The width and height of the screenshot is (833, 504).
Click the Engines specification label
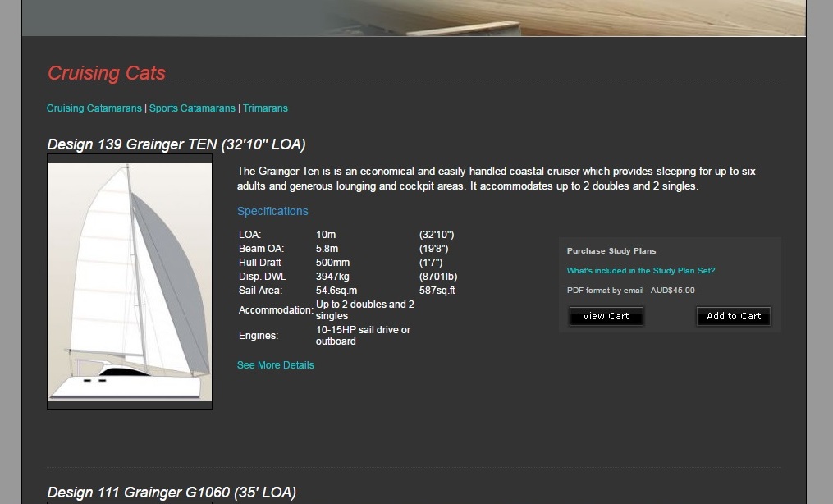pos(259,336)
